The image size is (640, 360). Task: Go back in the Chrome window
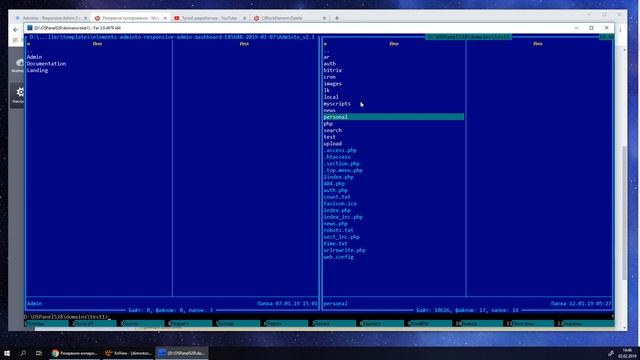[x=16, y=30]
